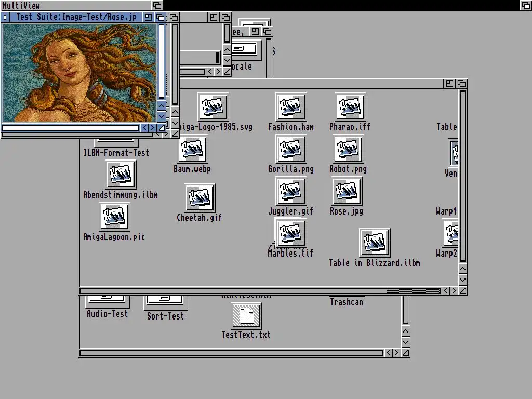Click the MultiView horizontal scrollbar
Image resolution: width=532 pixels, height=399 pixels.
71,128
